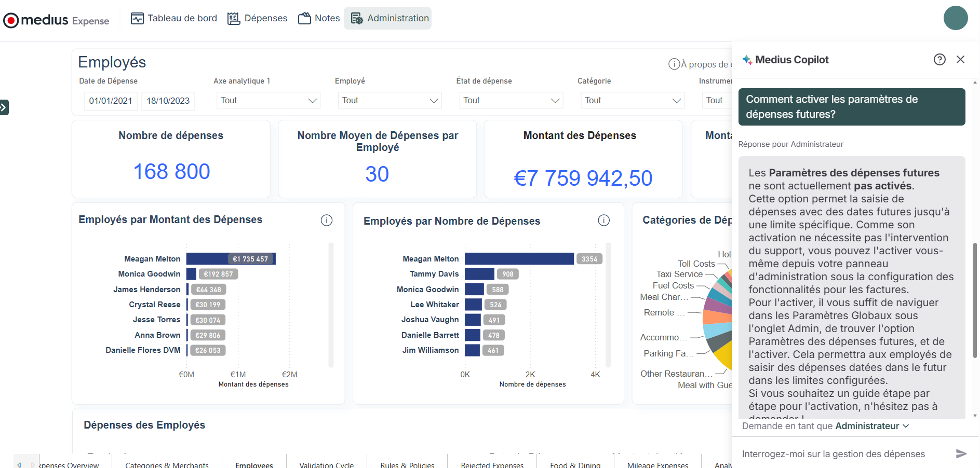
Task: Expand the left side panel arrow
Action: coord(4,107)
